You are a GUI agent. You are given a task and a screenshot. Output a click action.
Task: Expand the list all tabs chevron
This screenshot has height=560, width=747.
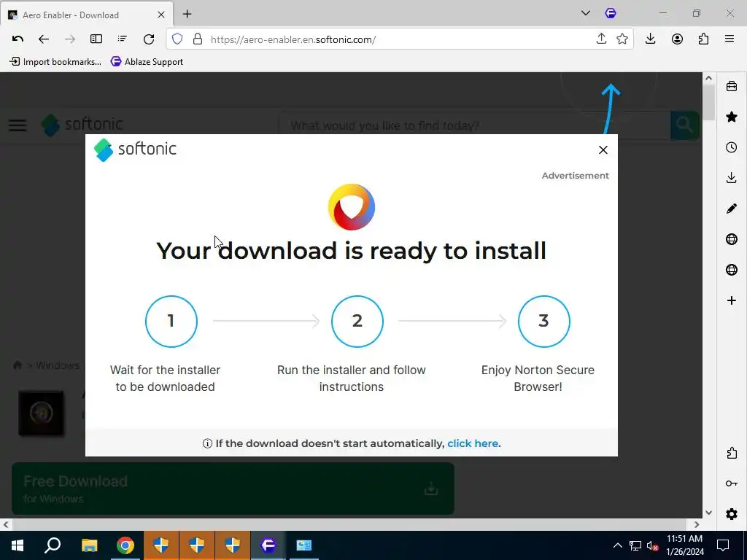pos(586,13)
